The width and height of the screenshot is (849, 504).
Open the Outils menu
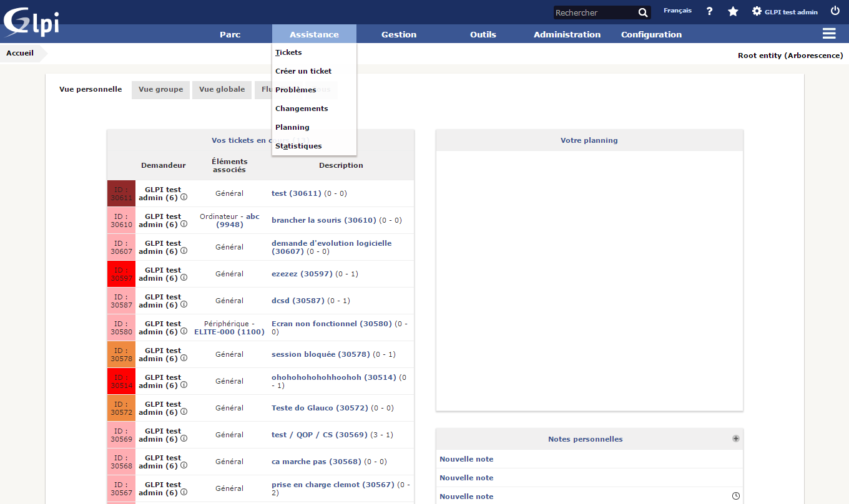click(x=483, y=34)
